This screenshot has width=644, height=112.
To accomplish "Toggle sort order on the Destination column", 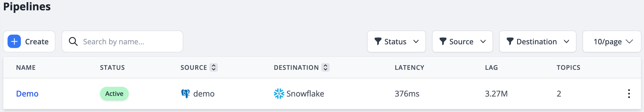I will pos(325,67).
